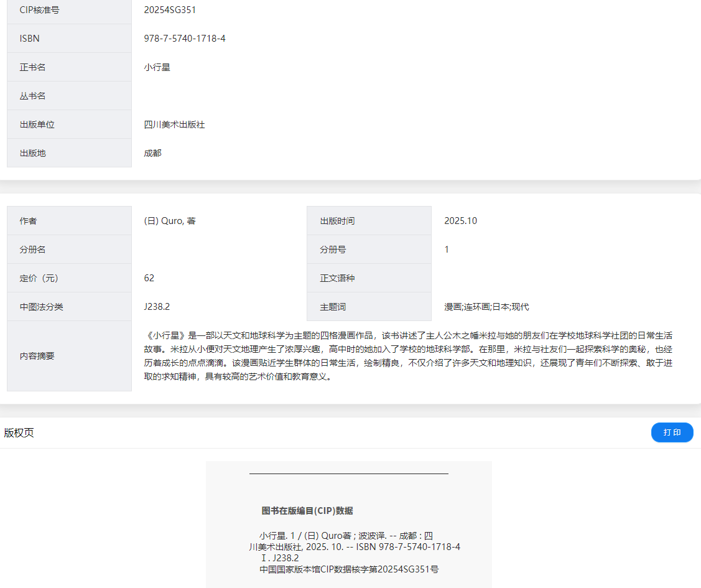
Task: Click the 丛书名 label cell
Action: click(32, 96)
